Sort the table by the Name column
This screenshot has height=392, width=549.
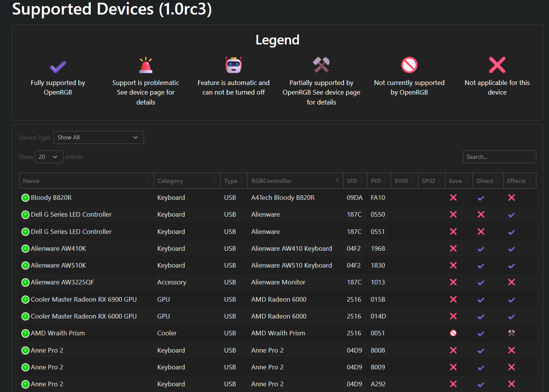tap(87, 181)
